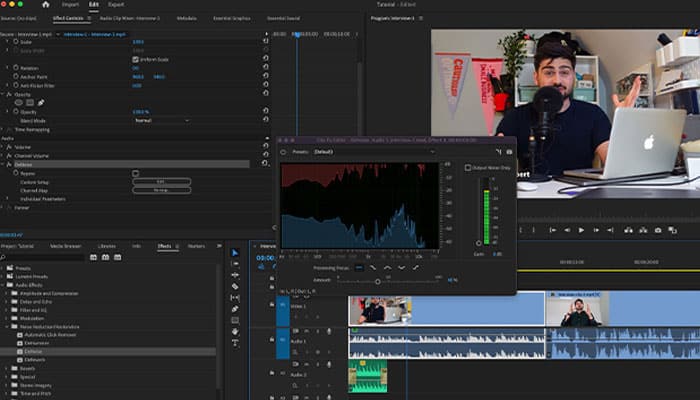Collapse the Opacity effect section
Screen dimensions: 700x400
tap(2, 95)
